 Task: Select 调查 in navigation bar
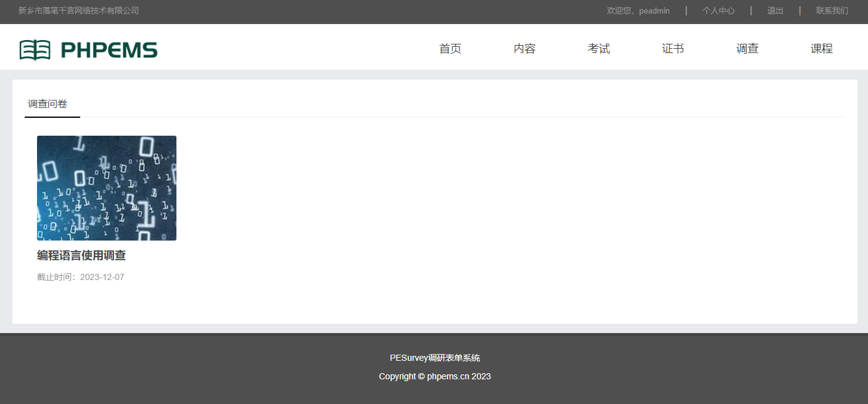pyautogui.click(x=747, y=49)
